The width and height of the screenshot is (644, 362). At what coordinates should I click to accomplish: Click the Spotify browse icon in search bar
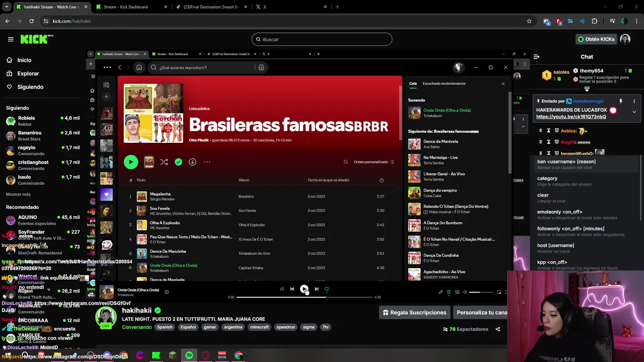coord(261,67)
